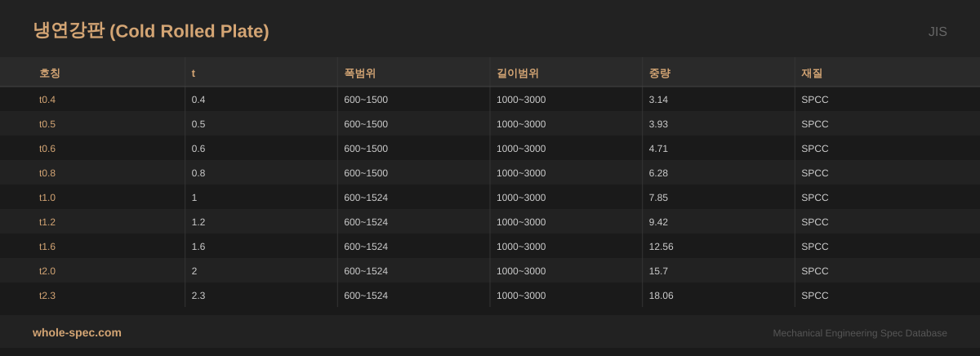Select the 폭범위 column header

(359, 73)
